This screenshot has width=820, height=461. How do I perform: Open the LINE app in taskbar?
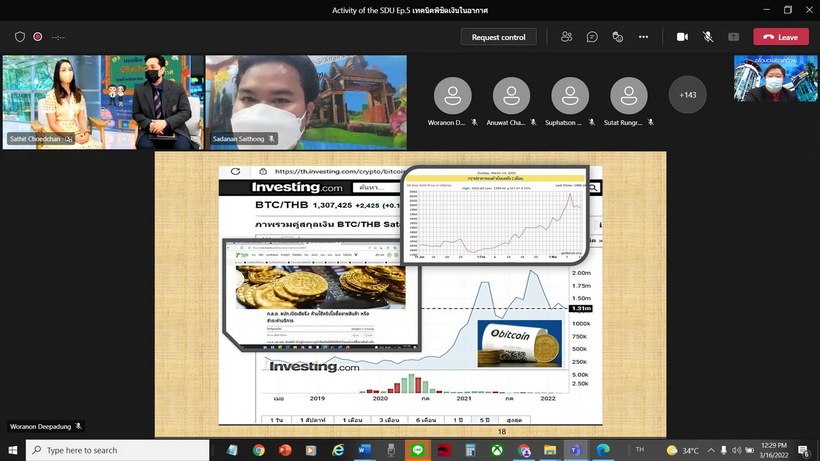point(418,450)
